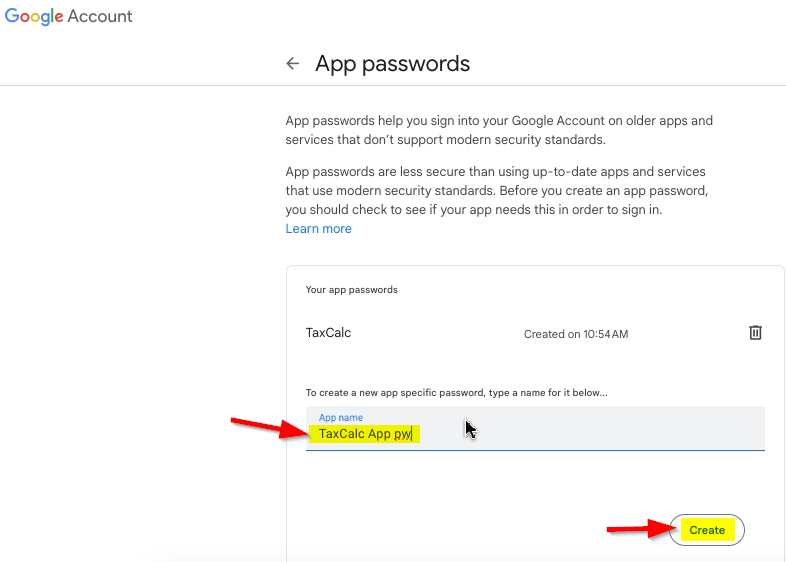Click the Account text in the header

[100, 17]
